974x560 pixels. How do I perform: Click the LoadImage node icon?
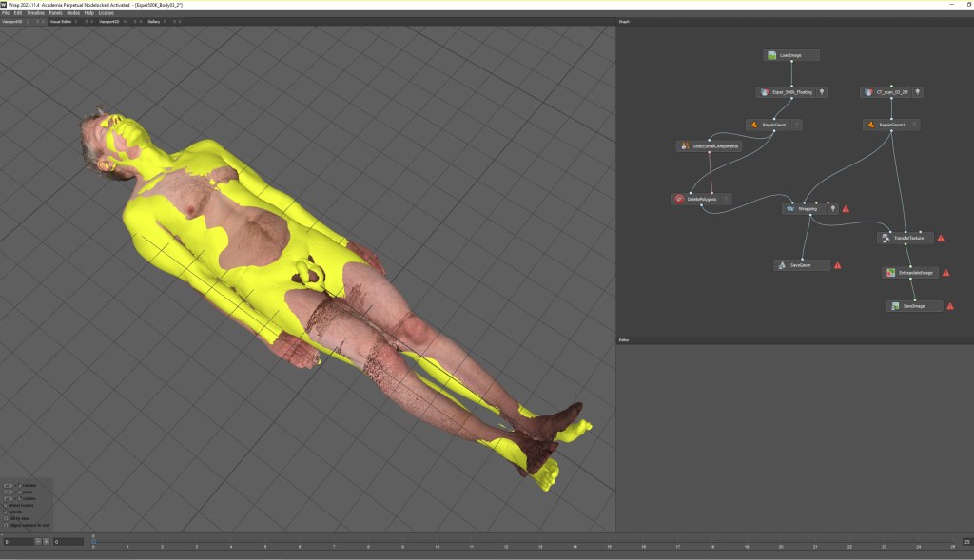click(x=772, y=56)
